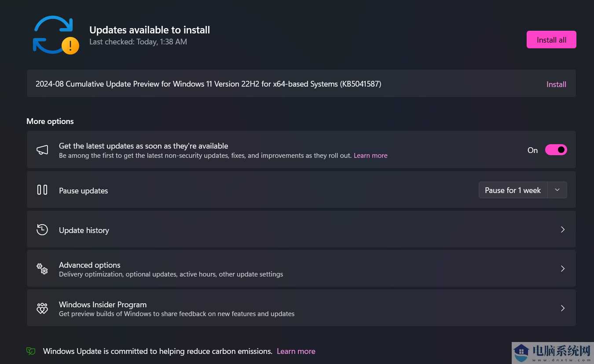Image resolution: width=594 pixels, height=364 pixels.
Task: Click the Pause updates label
Action: click(x=84, y=191)
